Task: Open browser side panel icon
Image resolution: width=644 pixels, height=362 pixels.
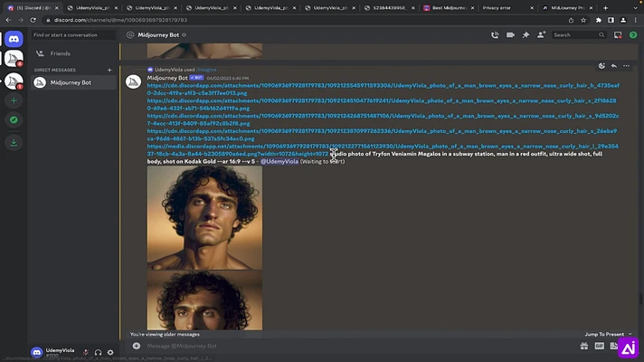Action: [611, 20]
